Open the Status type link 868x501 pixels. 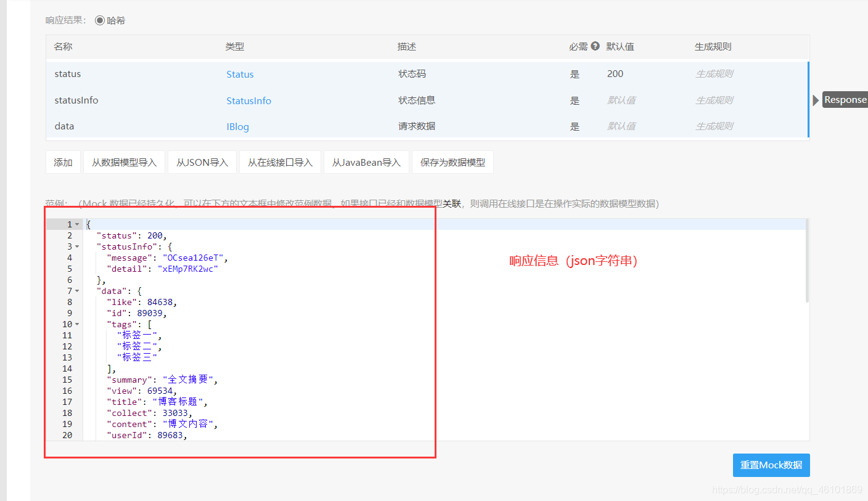(240, 74)
